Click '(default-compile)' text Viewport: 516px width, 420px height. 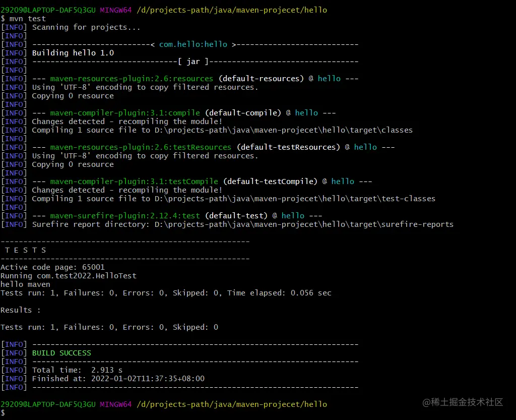243,113
